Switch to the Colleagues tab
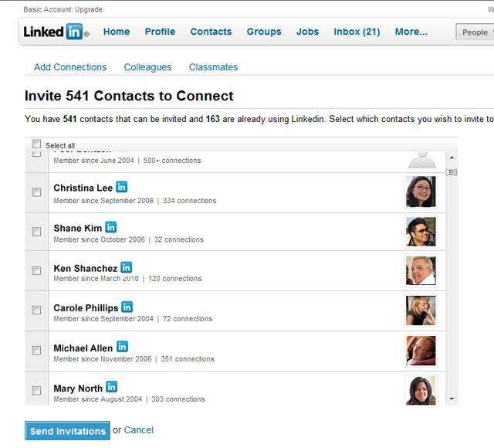This screenshot has height=448, width=494. 147,67
